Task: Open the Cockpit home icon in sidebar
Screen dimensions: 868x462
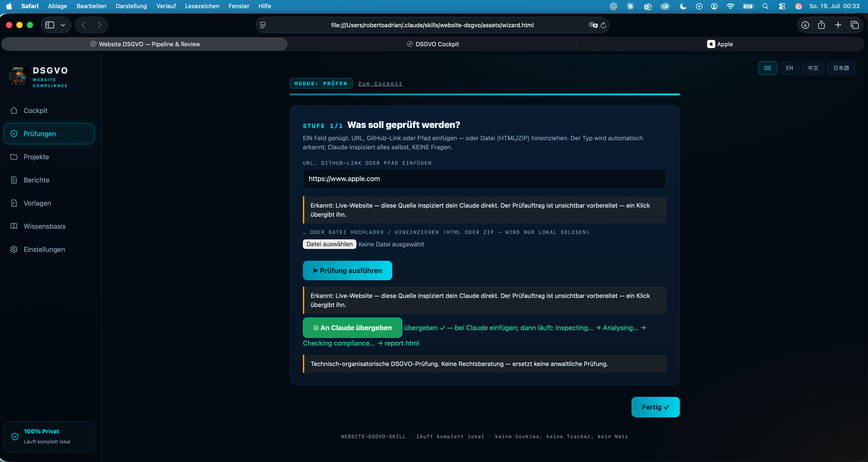Action: pos(14,111)
